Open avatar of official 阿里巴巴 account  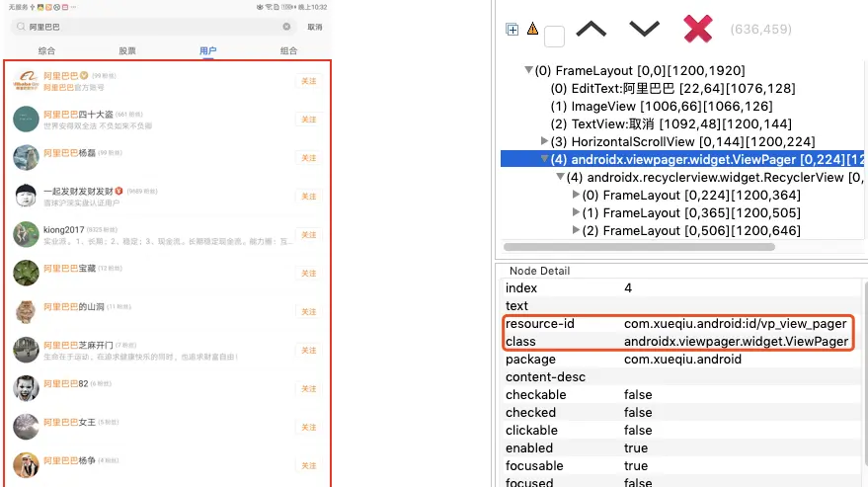(x=26, y=81)
